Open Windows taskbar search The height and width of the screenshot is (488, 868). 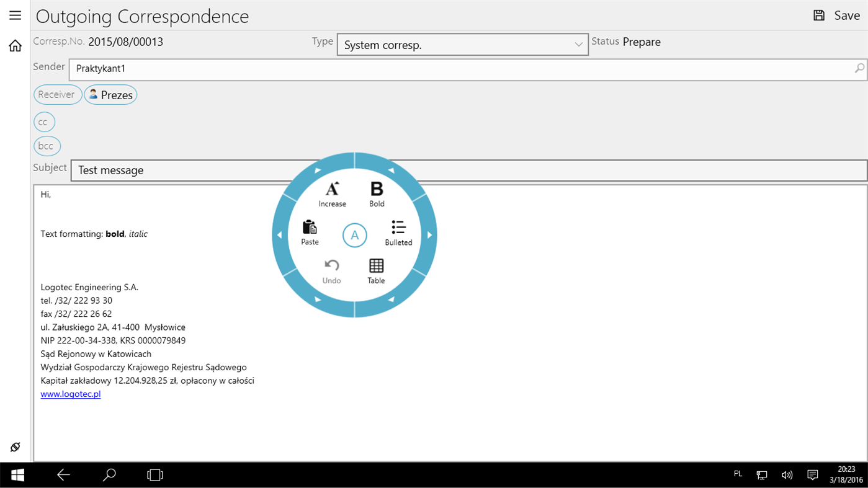109,475
